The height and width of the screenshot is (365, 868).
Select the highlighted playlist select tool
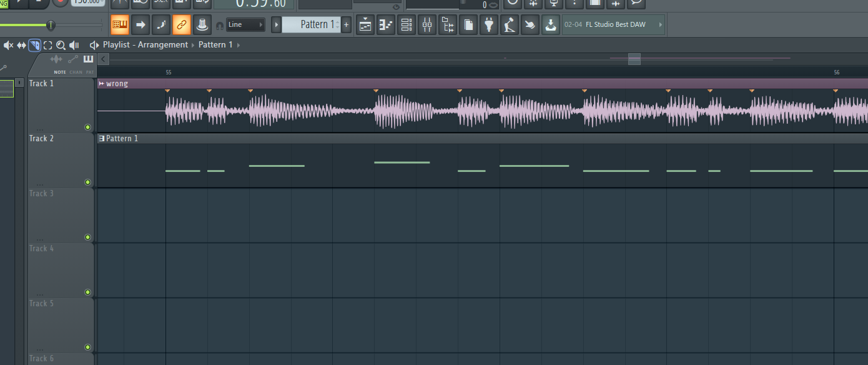point(34,45)
